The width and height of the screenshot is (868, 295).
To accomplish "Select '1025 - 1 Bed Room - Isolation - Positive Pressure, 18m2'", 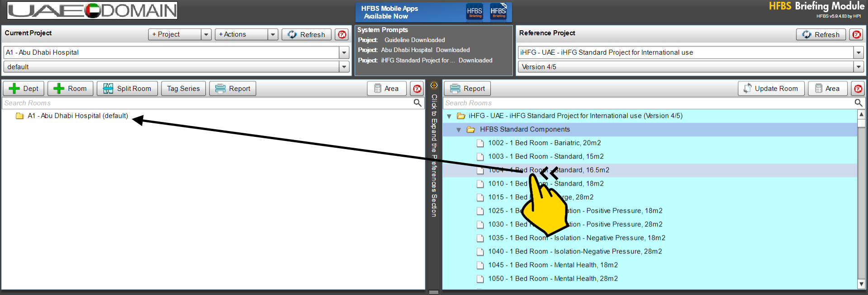I will (x=575, y=211).
